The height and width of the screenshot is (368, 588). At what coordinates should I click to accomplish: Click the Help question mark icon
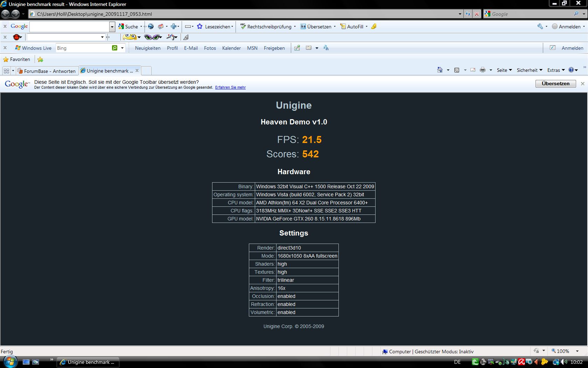[571, 70]
